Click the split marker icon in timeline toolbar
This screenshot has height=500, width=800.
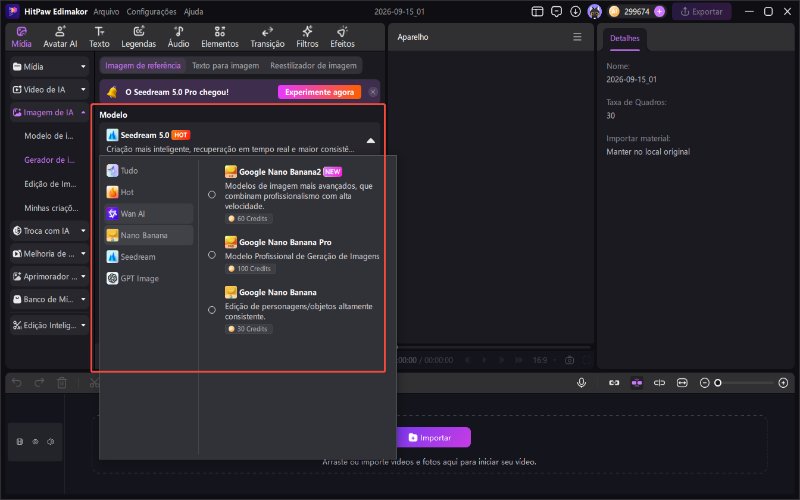659,383
